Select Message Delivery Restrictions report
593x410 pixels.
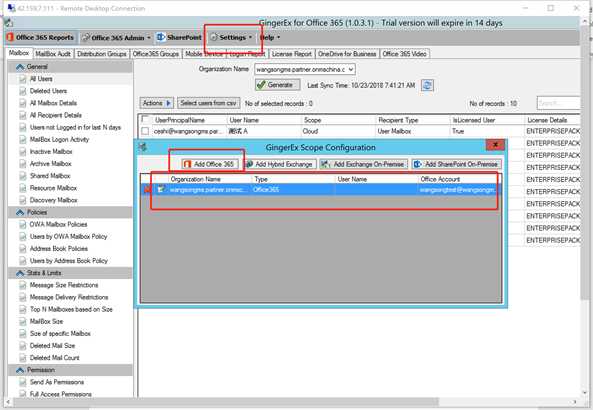[69, 297]
